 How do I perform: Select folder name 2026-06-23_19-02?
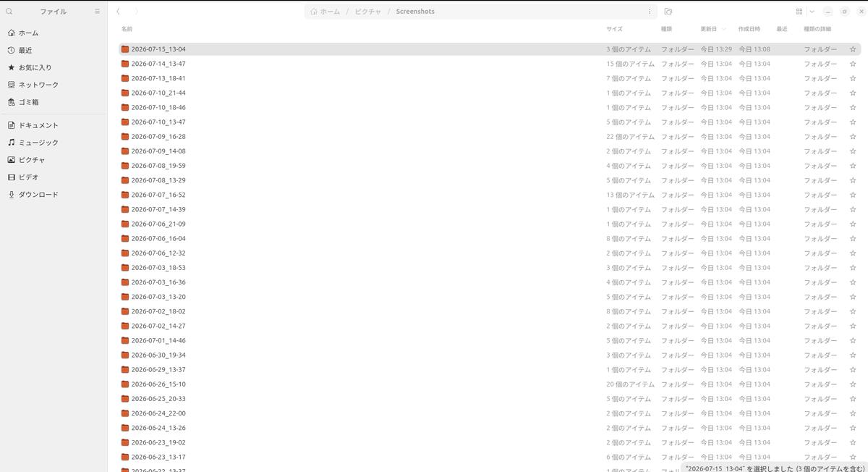coord(158,442)
